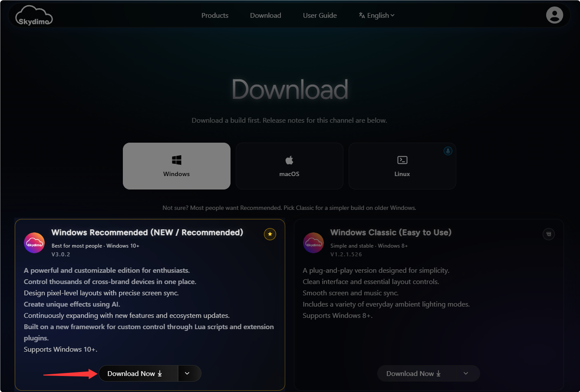The height and width of the screenshot is (392, 580).
Task: Open the user account avatar icon
Action: (x=554, y=15)
